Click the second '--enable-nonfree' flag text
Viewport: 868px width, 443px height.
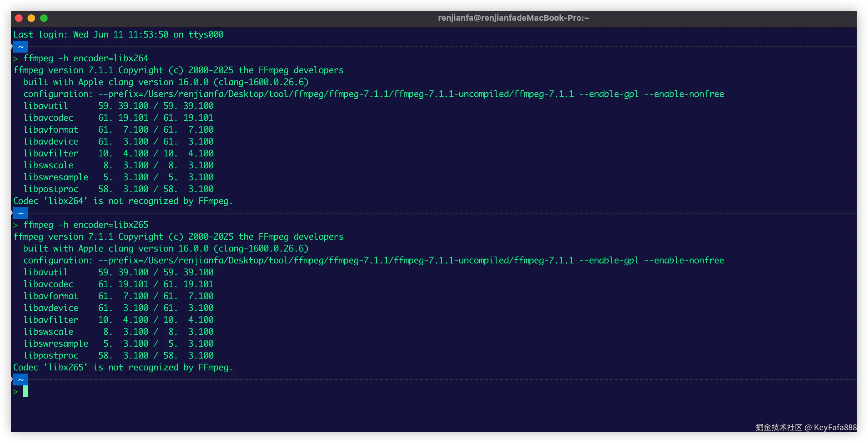pyautogui.click(x=684, y=260)
